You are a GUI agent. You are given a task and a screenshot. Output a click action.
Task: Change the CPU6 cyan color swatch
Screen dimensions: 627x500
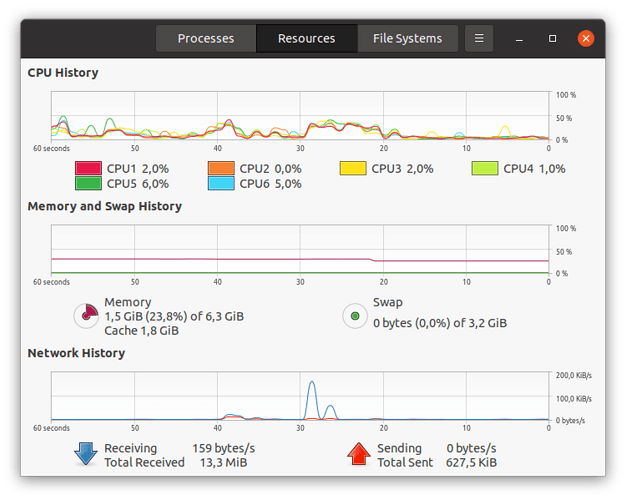(x=221, y=184)
